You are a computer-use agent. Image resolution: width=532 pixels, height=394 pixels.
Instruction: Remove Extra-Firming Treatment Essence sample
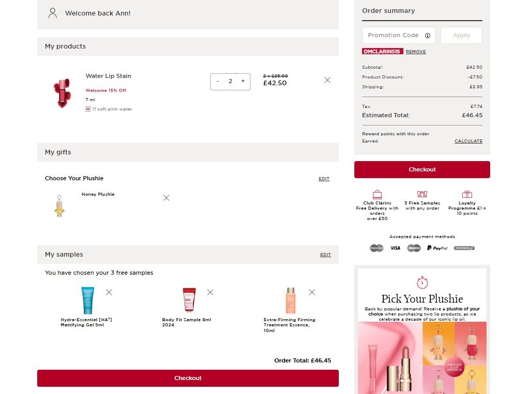pos(312,292)
